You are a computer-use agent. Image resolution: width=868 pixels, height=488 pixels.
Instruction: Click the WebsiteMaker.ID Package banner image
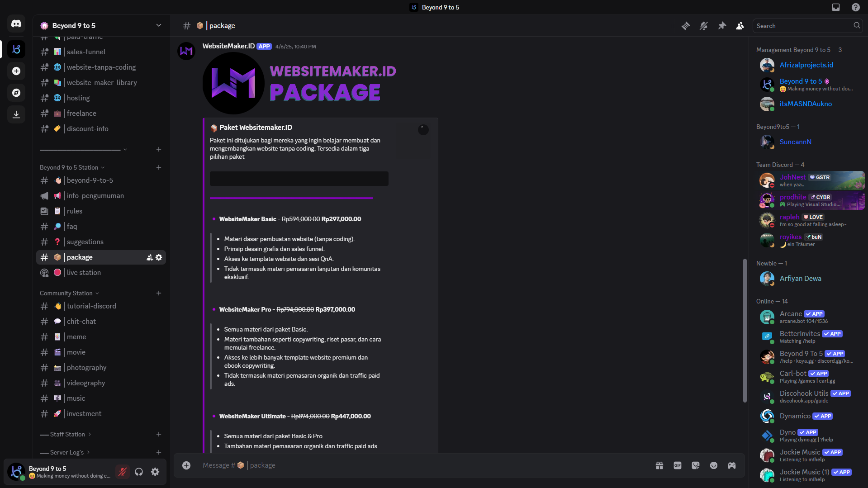point(299,83)
